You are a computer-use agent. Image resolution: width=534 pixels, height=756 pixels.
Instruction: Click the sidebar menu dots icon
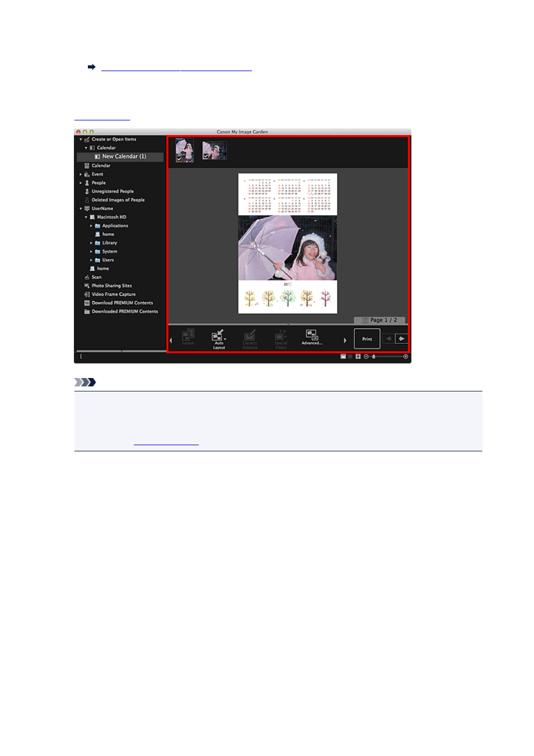pos(81,357)
